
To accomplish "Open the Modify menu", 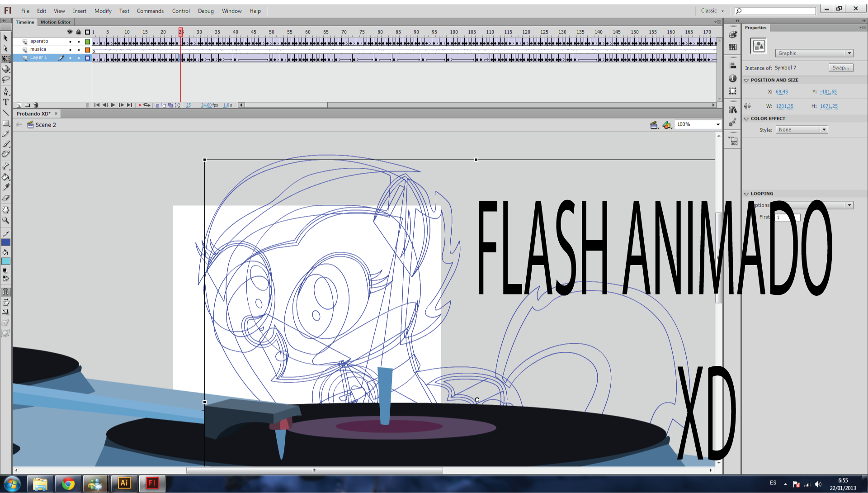I will pyautogui.click(x=103, y=11).
